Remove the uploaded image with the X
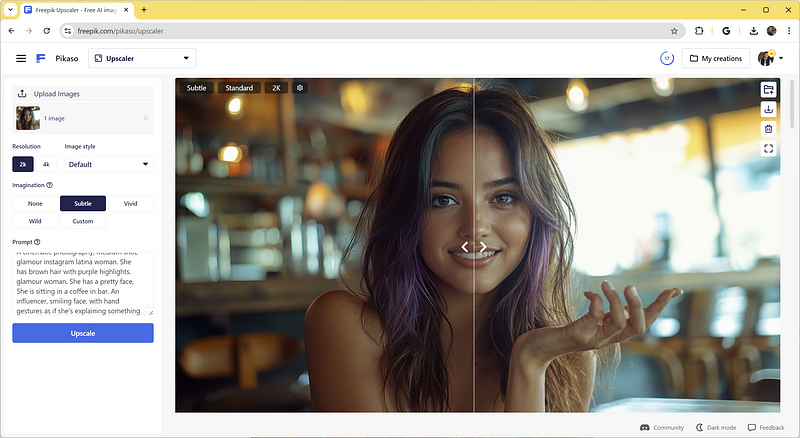The width and height of the screenshot is (800, 438). tap(145, 118)
